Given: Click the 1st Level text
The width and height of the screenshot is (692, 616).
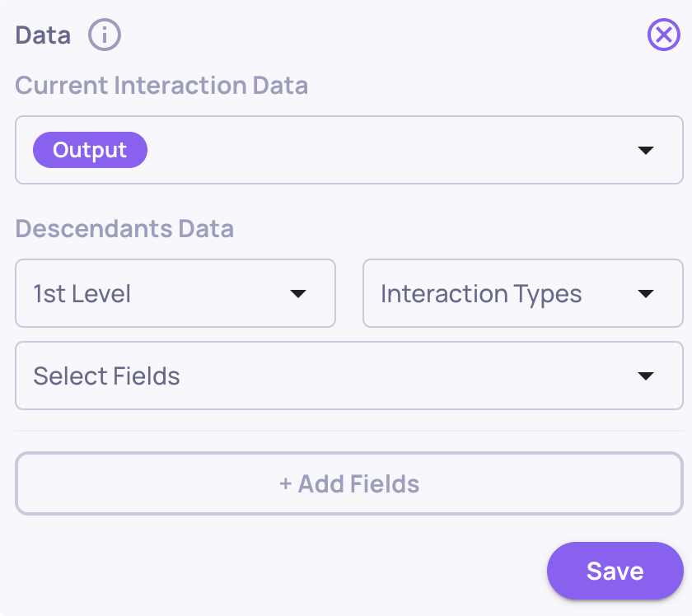Looking at the screenshot, I should click(82, 294).
